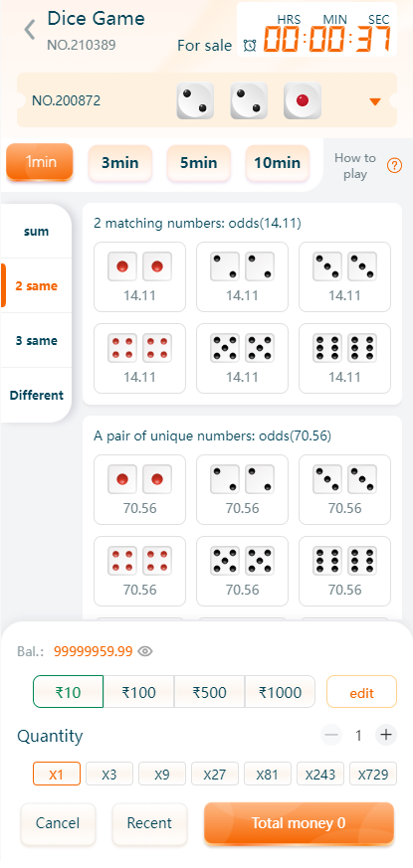413x868 pixels.
Task: Decrease quantity with the minus button
Action: coord(331,735)
